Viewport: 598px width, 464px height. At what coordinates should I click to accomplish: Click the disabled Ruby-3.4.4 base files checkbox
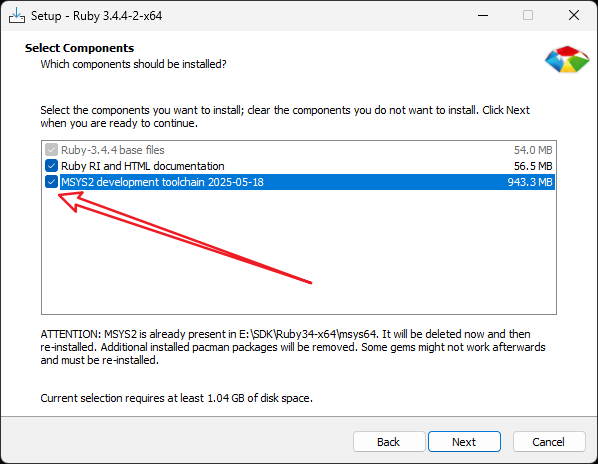51,150
